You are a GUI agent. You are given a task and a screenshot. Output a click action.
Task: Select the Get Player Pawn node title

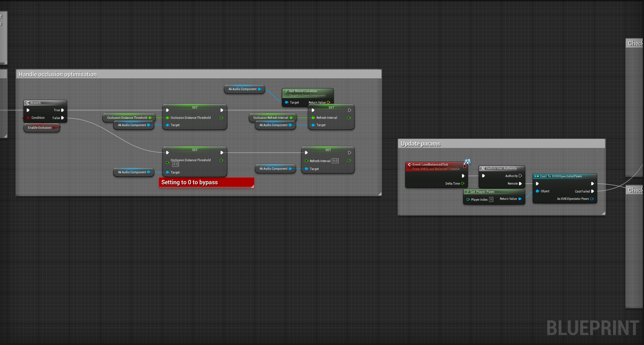(x=482, y=192)
